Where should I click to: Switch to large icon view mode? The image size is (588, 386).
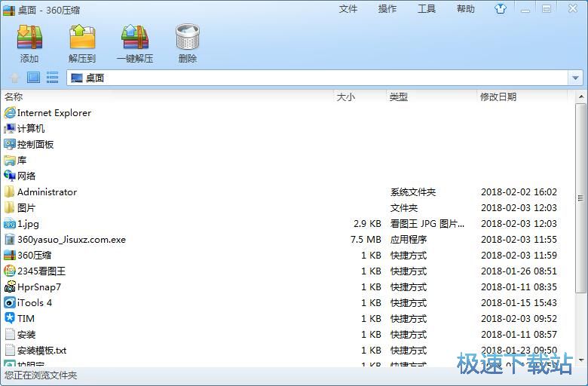33,78
